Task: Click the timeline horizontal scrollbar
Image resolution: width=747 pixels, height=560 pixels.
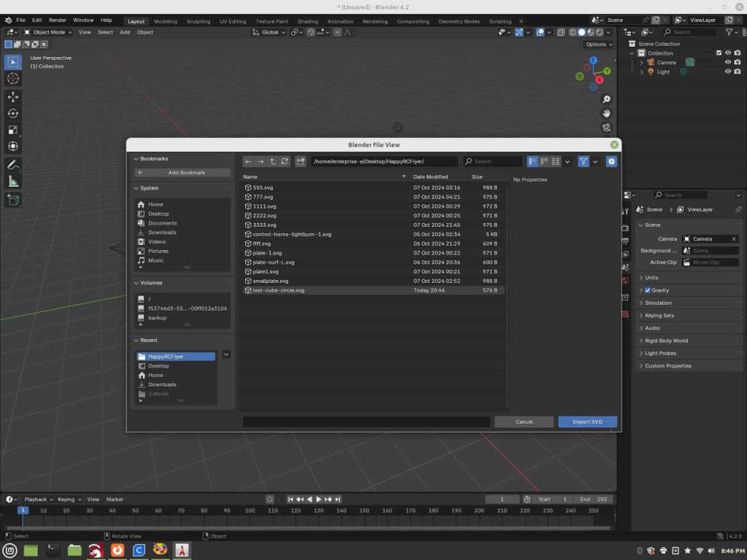Action: click(308, 528)
